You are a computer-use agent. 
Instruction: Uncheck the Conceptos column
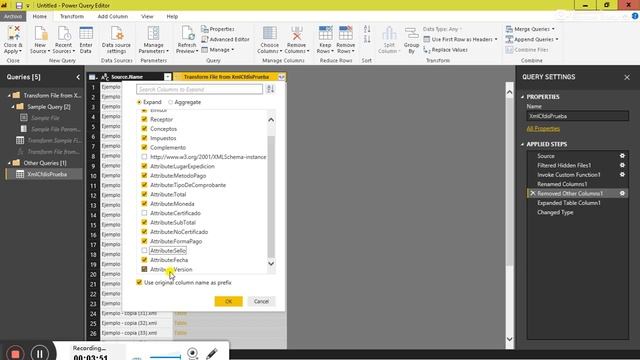tap(144, 129)
